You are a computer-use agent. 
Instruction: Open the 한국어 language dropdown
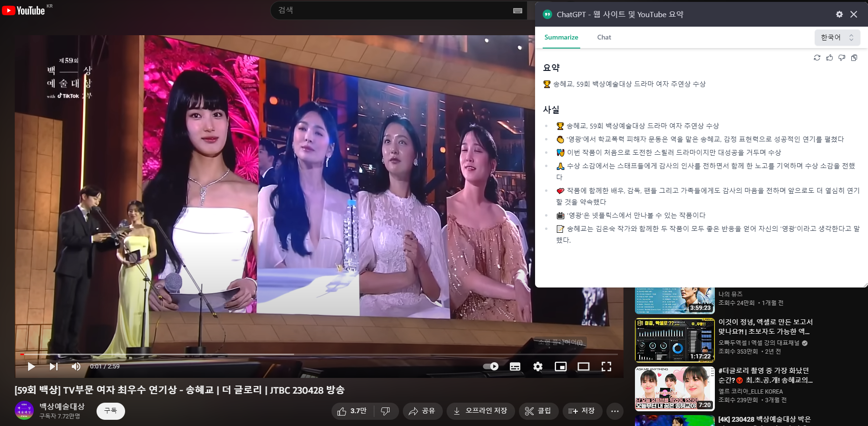click(x=837, y=37)
